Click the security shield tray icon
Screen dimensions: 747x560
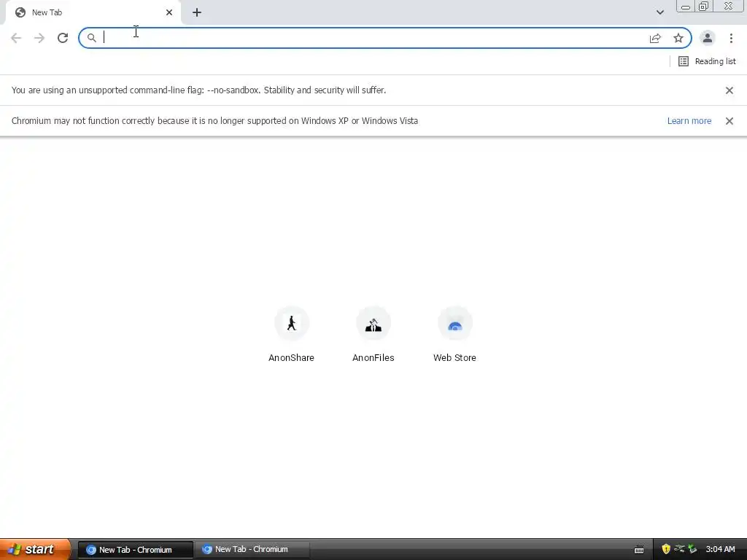(666, 549)
